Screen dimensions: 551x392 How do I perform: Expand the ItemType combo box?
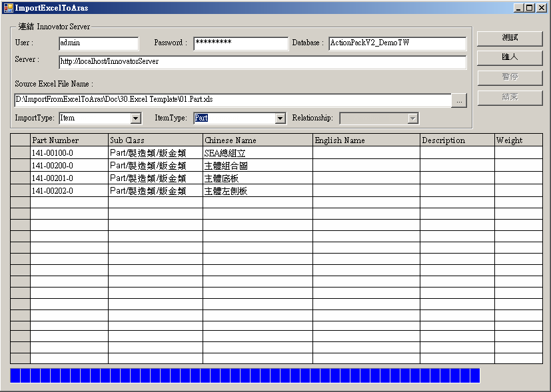click(280, 118)
